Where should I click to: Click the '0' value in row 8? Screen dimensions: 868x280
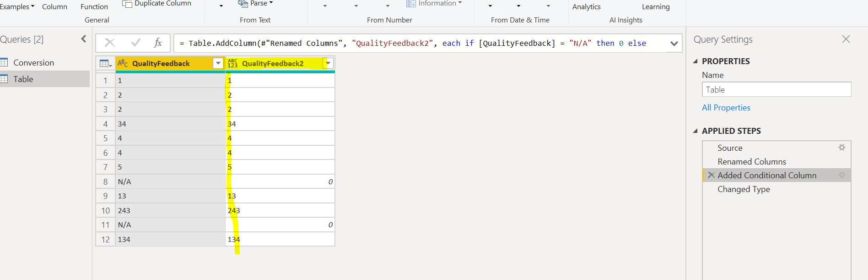[330, 181]
